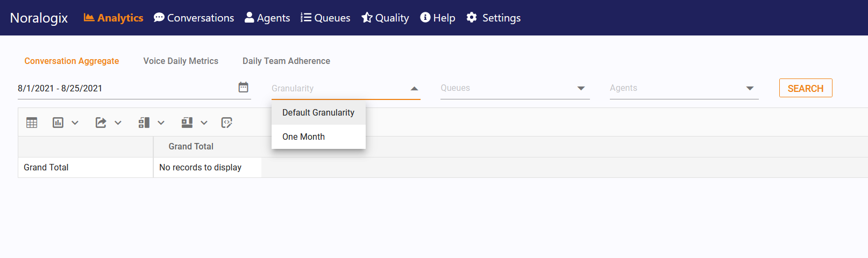This screenshot has width=868, height=258.
Task: Open the Daily Team Adherence tab
Action: (286, 61)
